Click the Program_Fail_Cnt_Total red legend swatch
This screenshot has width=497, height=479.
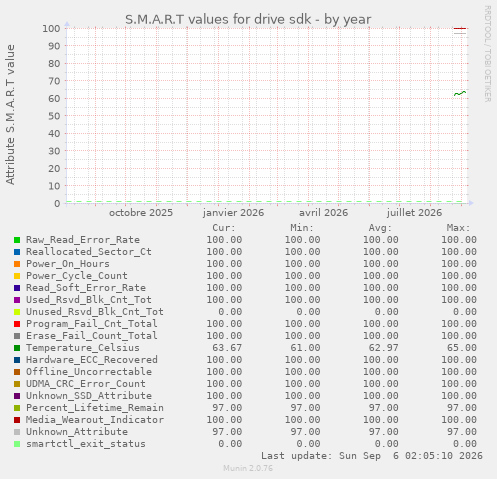(17, 324)
